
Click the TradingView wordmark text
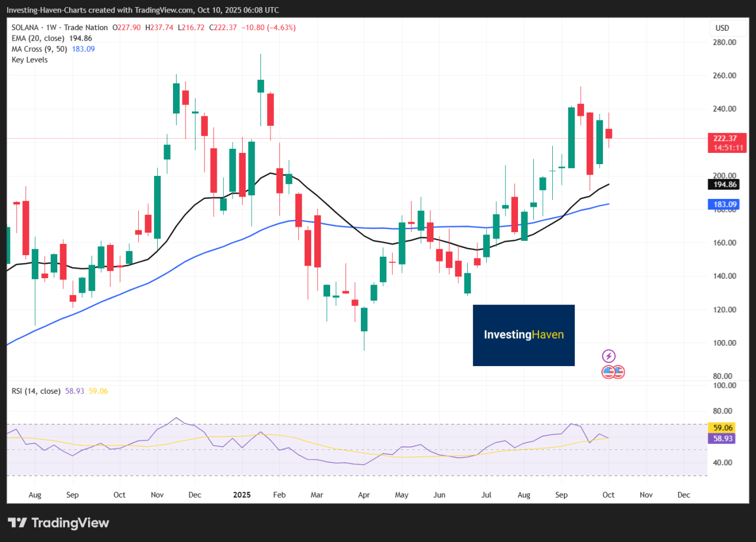coord(70,523)
